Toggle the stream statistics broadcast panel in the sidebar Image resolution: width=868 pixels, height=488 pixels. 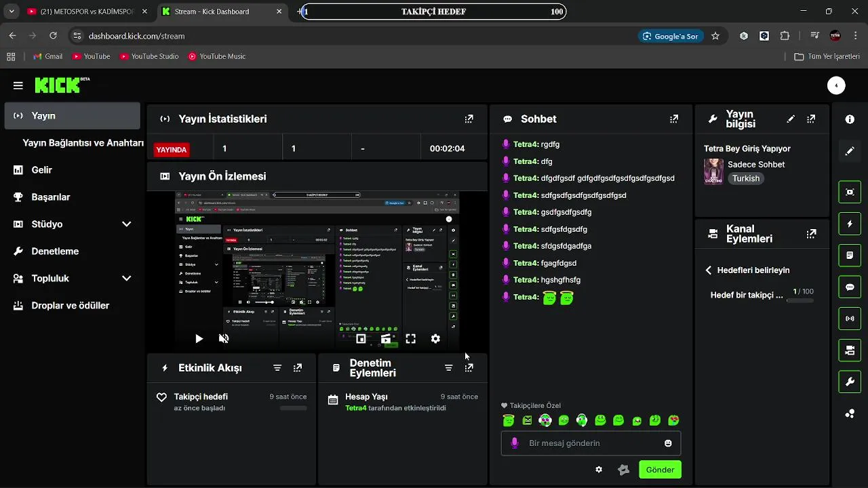click(x=850, y=319)
